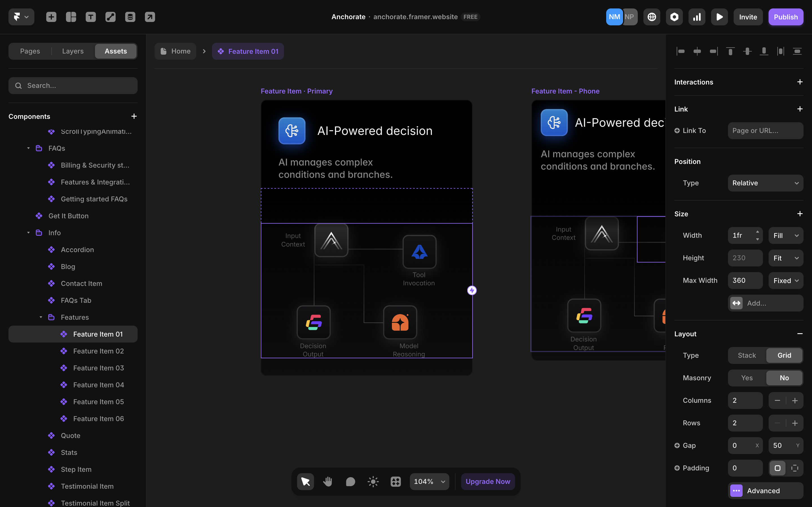
Task: Set layout type to Stack
Action: (747, 355)
